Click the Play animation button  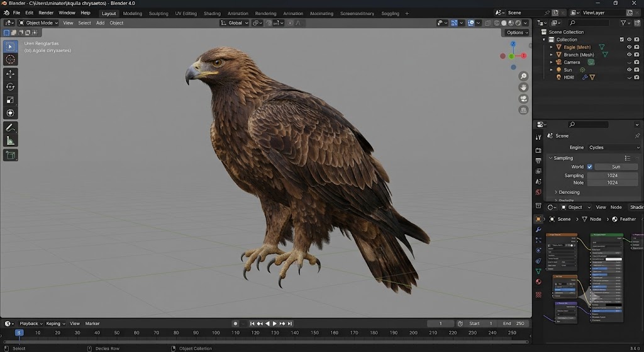275,324
